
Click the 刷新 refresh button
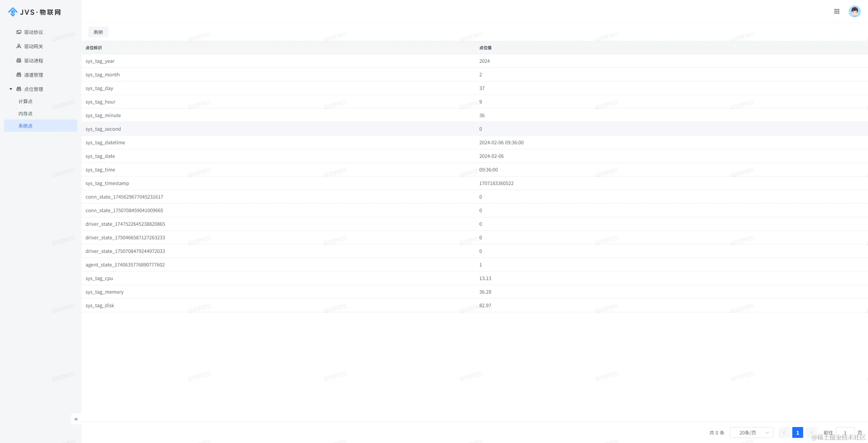98,32
